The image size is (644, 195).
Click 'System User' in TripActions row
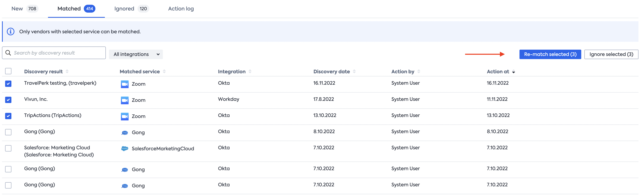point(405,115)
